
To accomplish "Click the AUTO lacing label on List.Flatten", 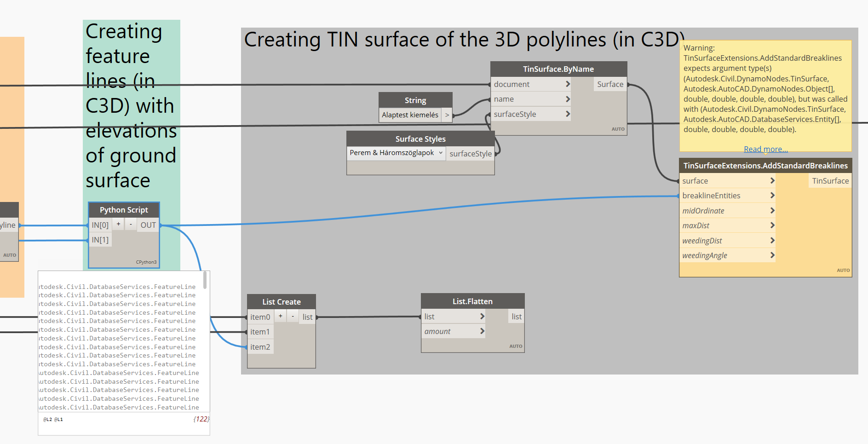I will click(516, 346).
